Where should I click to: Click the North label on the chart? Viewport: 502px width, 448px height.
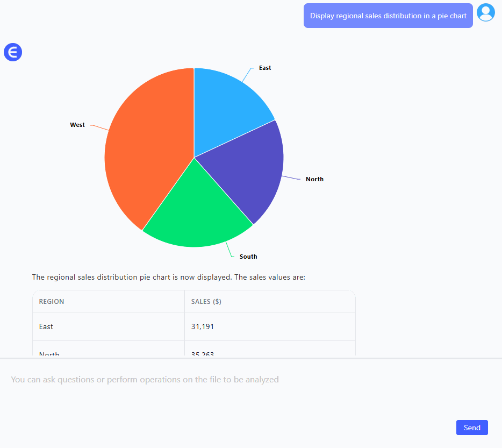314,179
